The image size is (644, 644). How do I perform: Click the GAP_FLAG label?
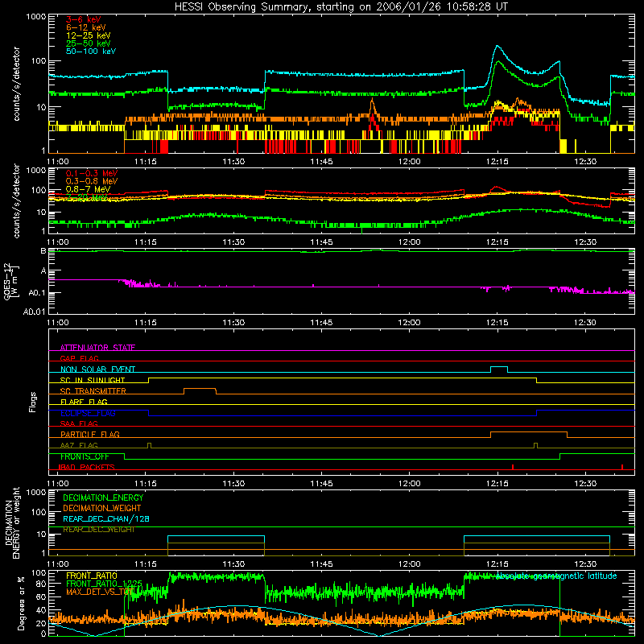click(x=79, y=358)
